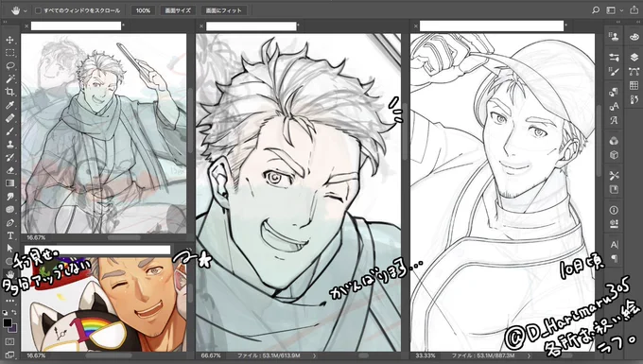Open the Paths panel icon
The image size is (643, 364).
pyautogui.click(x=634, y=71)
